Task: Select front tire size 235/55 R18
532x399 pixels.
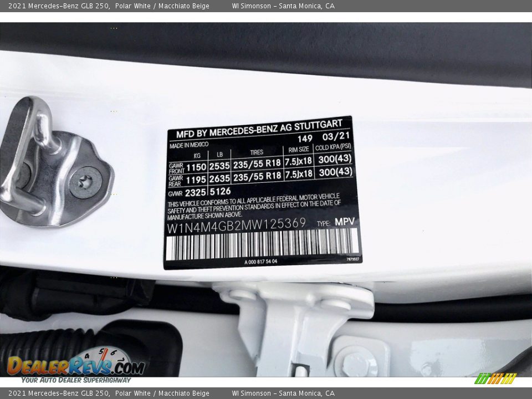Action: coord(257,164)
